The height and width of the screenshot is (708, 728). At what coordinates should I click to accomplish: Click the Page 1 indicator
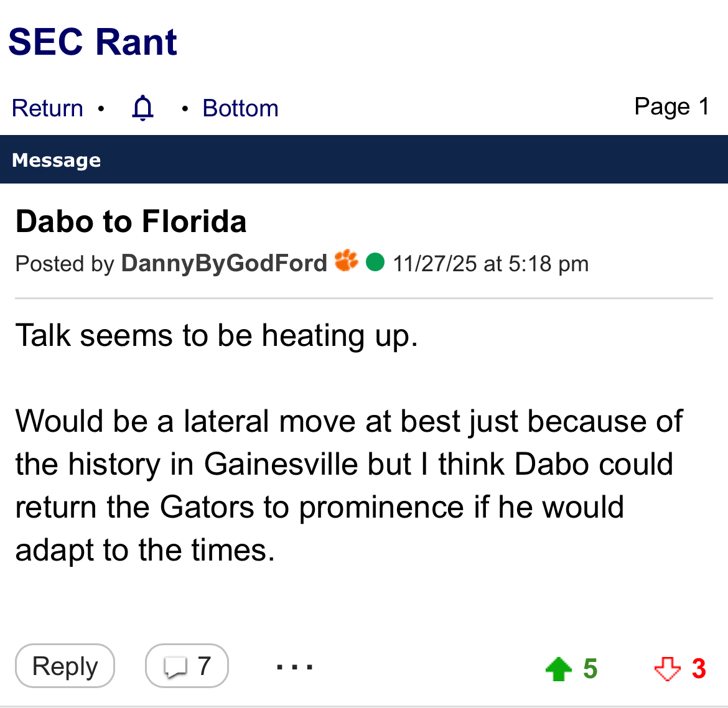671,106
